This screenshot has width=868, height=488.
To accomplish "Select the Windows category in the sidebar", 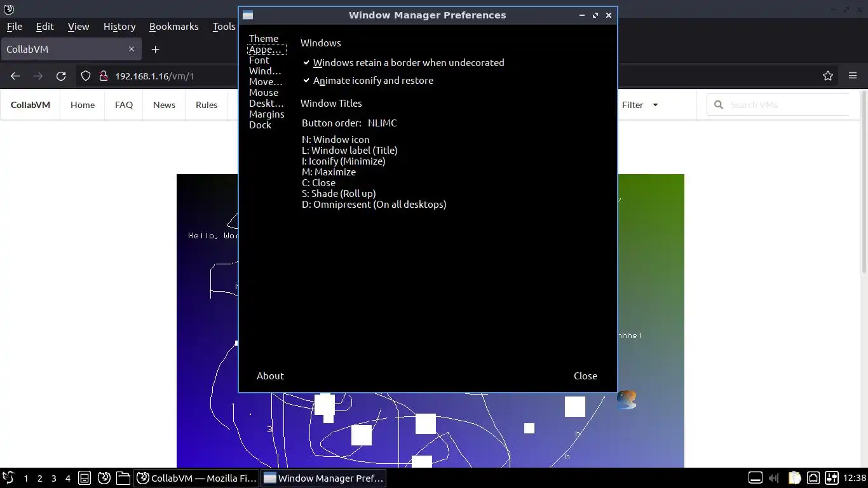I will coord(265,71).
